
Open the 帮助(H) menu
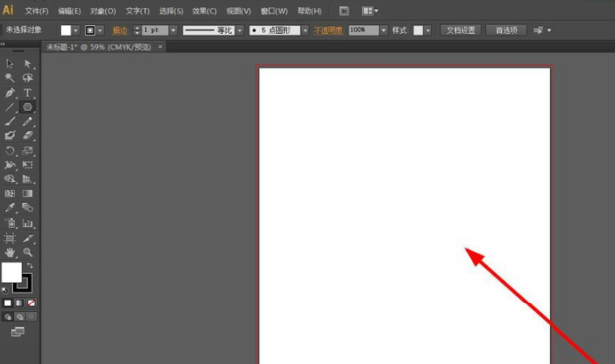(x=309, y=11)
